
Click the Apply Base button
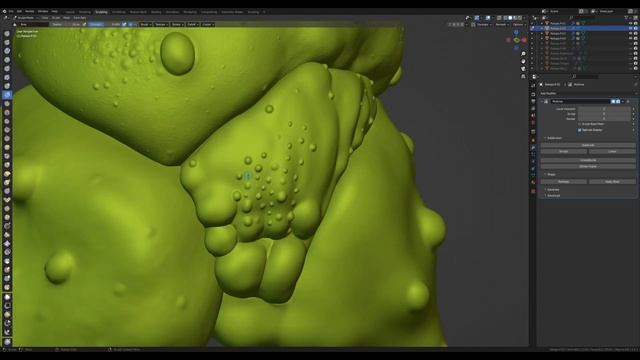point(612,182)
